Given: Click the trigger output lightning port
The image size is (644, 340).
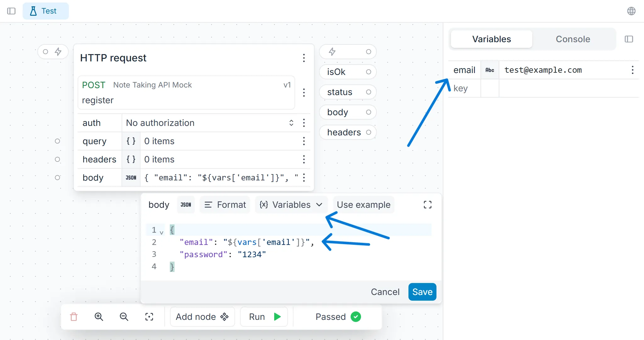Looking at the screenshot, I should tap(348, 52).
